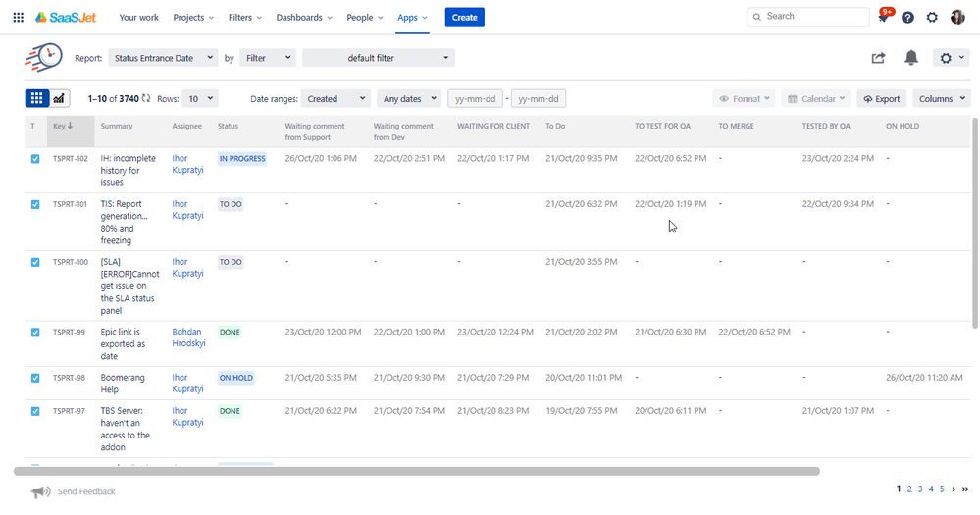Open the share report icon
This screenshot has width=980, height=515.
878,58
